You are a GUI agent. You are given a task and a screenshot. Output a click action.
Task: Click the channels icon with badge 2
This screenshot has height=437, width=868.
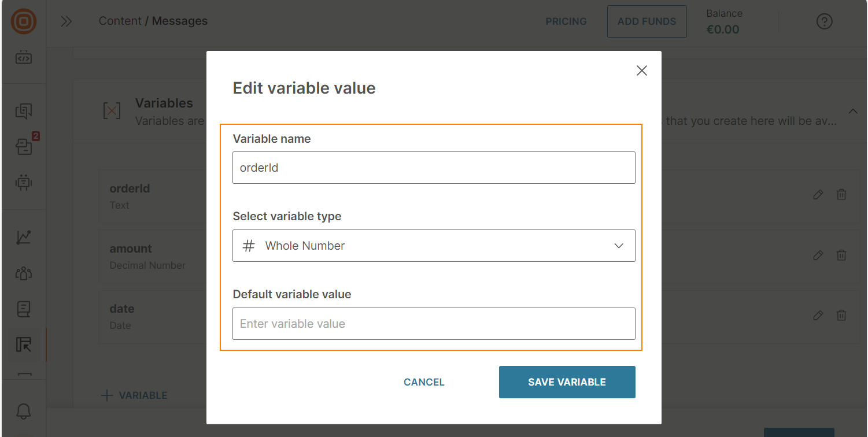point(23,146)
